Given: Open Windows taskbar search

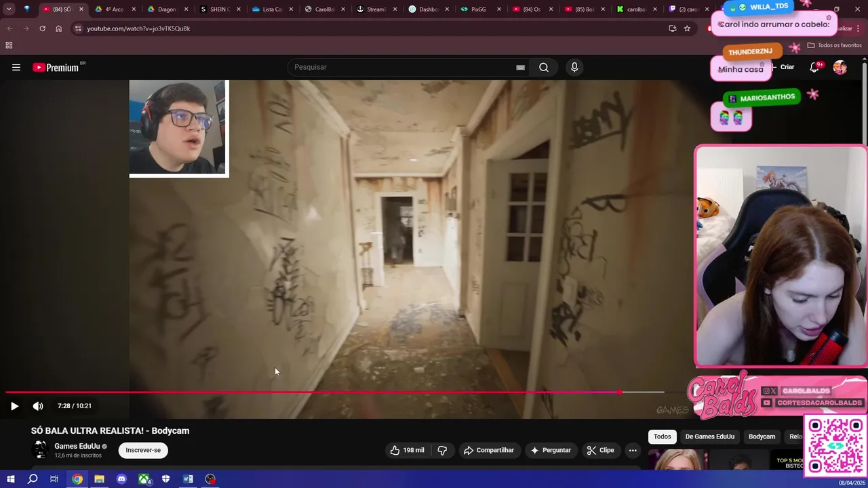Looking at the screenshot, I should pyautogui.click(x=33, y=479).
